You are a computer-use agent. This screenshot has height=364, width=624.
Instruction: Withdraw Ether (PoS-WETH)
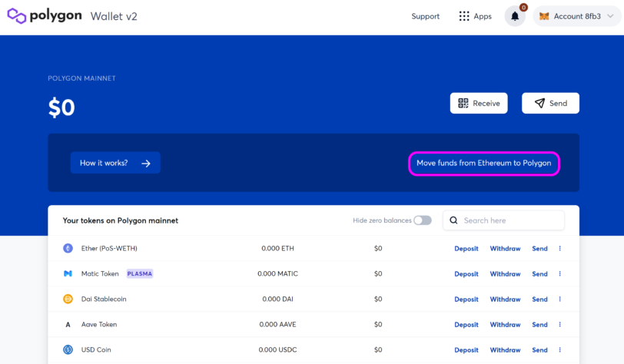pos(505,249)
